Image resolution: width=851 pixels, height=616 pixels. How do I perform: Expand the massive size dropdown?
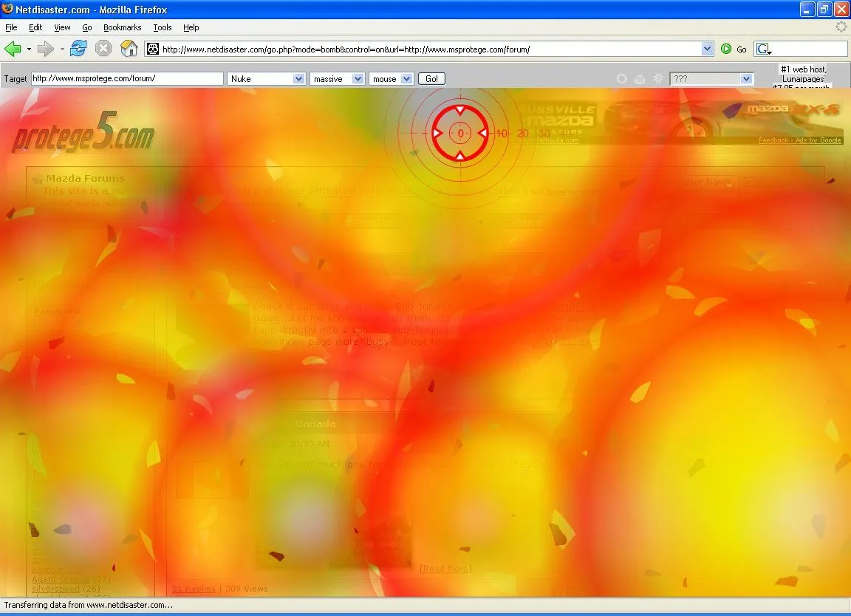337,78
